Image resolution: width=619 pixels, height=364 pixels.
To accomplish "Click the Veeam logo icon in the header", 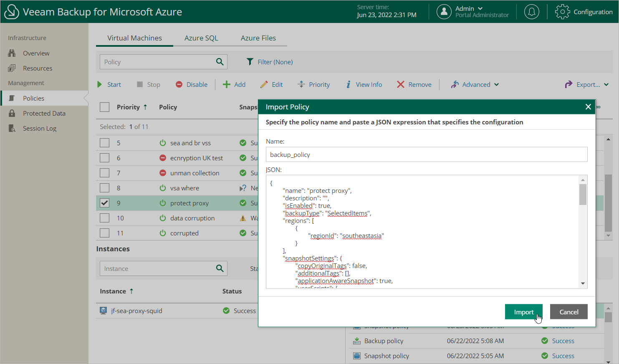I will pyautogui.click(x=11, y=12).
